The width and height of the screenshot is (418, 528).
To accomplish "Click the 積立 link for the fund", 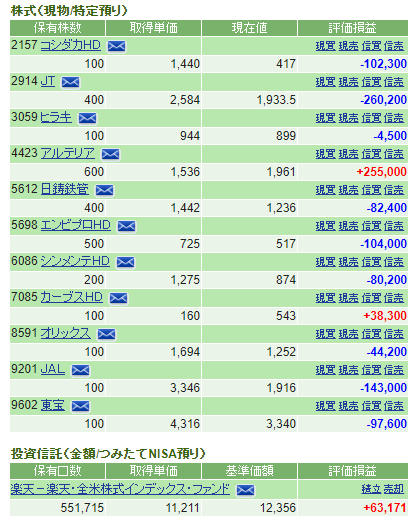I will (372, 489).
